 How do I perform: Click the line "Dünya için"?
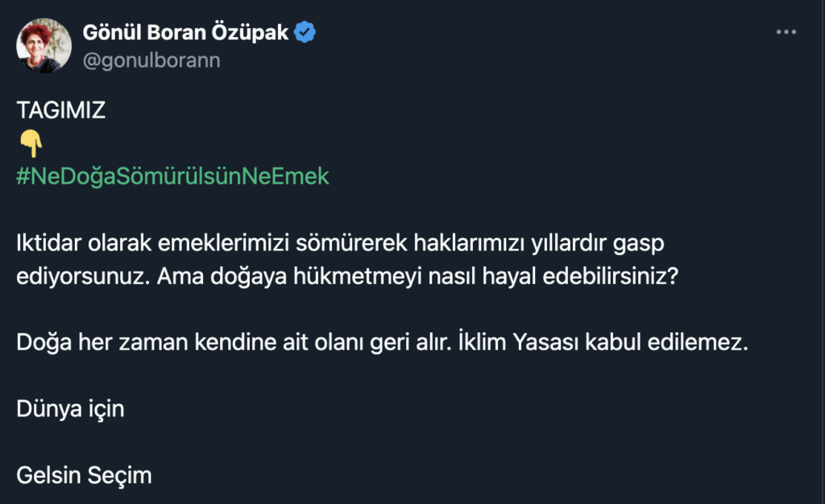pos(70,409)
